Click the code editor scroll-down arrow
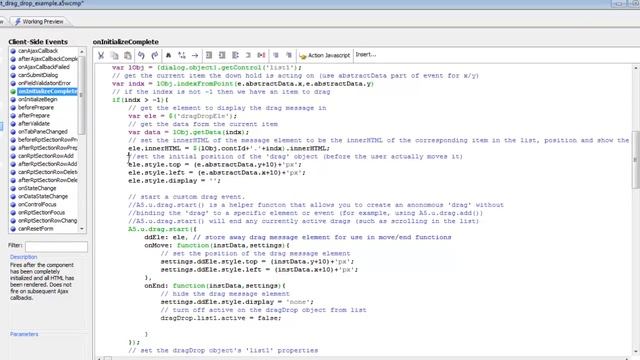This screenshot has height=360, width=640. (x=636, y=351)
